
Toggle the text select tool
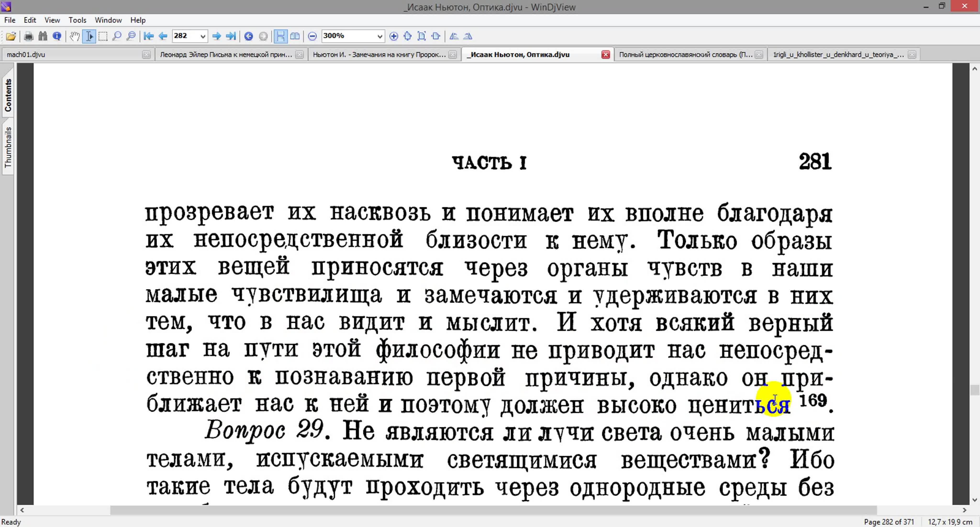click(89, 36)
